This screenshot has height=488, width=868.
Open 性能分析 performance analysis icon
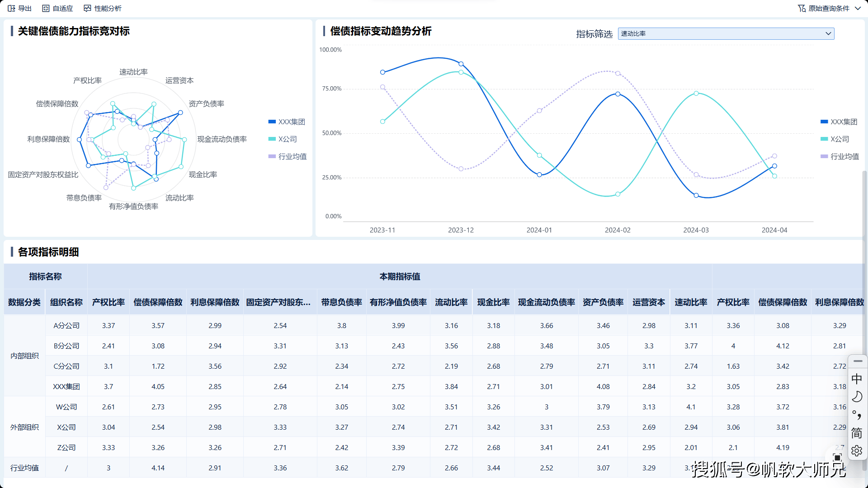(x=88, y=8)
